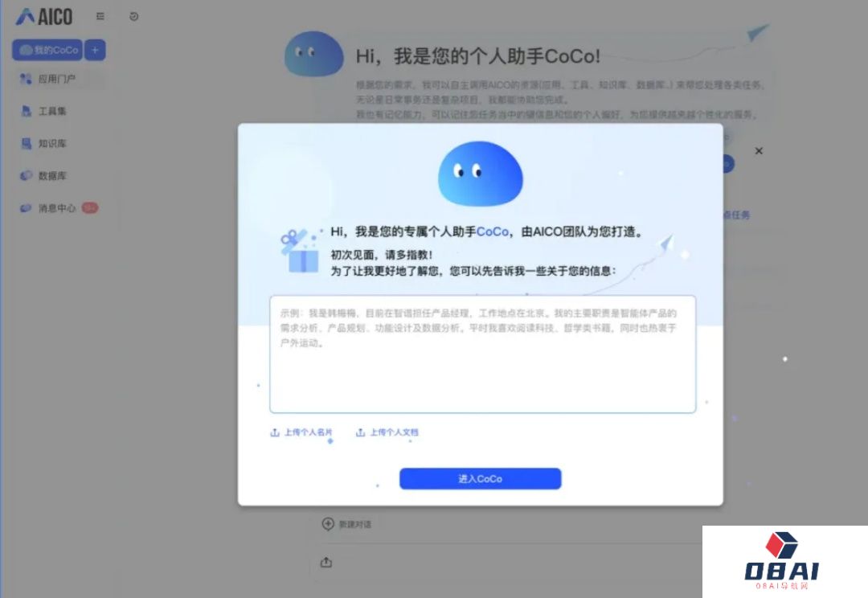
Task: Click heading Hi，我是您的个人助手CoCo!
Action: [477, 56]
